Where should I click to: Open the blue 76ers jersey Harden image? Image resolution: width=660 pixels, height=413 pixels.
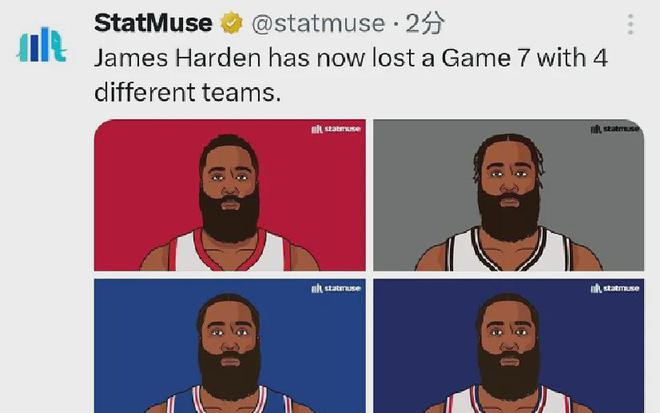[230, 346]
